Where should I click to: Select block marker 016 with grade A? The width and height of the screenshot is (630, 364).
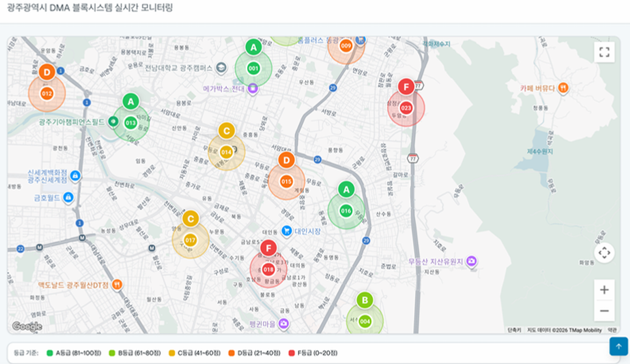pos(346,211)
